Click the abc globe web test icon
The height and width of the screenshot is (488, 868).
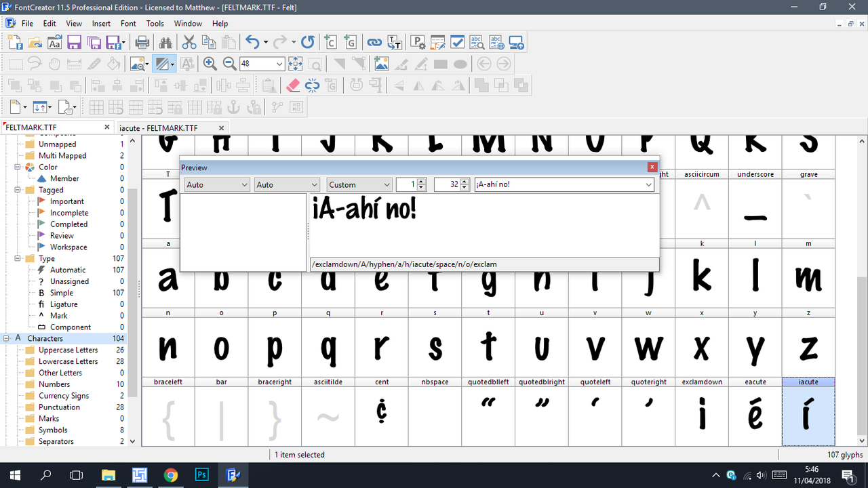pos(496,42)
